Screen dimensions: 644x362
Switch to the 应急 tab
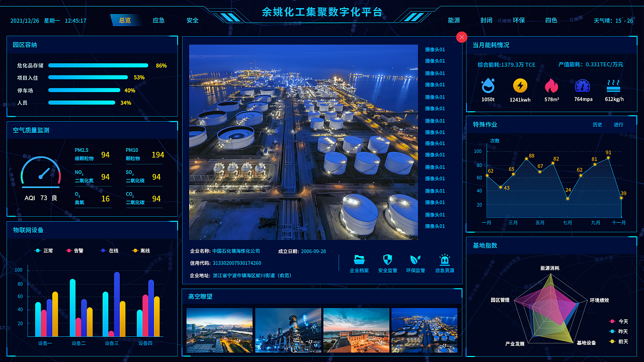(159, 21)
